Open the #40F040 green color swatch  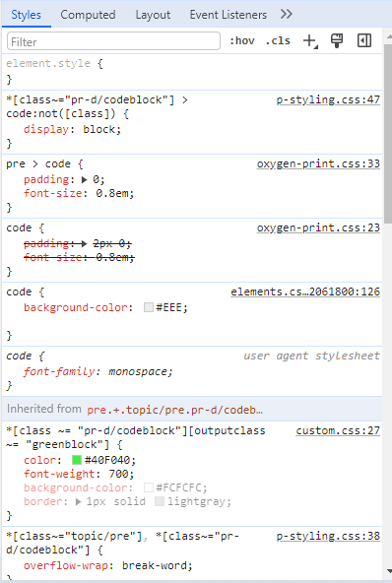pyautogui.click(x=77, y=460)
